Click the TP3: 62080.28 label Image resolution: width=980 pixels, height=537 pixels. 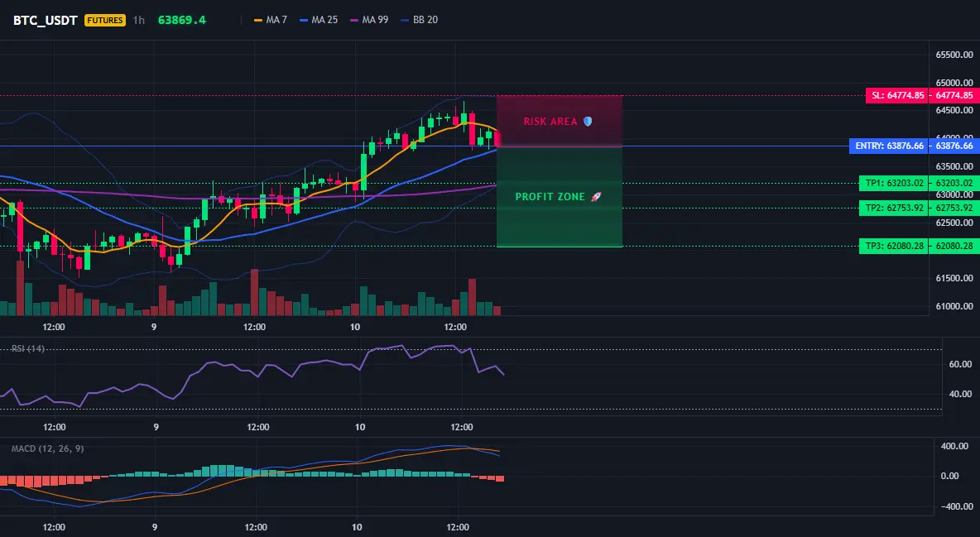point(894,247)
